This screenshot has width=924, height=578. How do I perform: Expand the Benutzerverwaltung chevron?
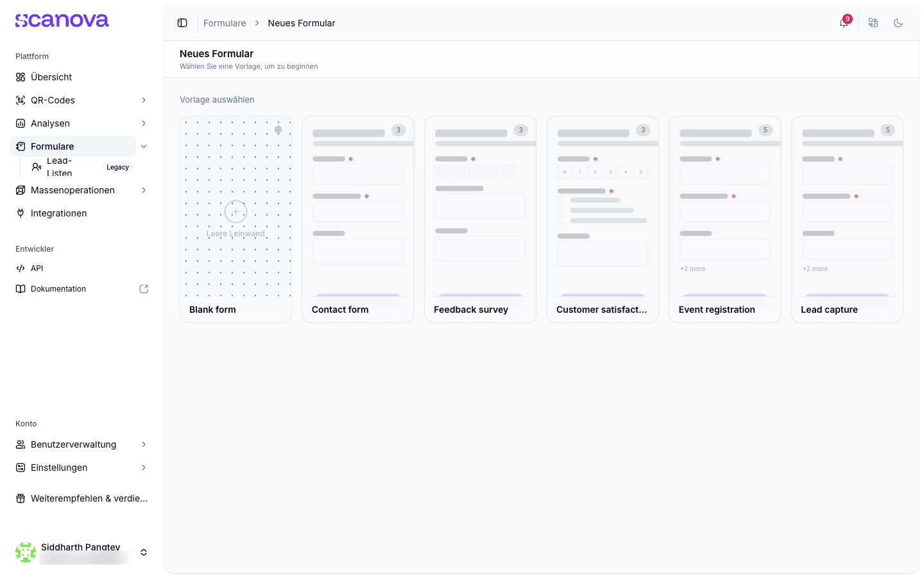coord(144,444)
